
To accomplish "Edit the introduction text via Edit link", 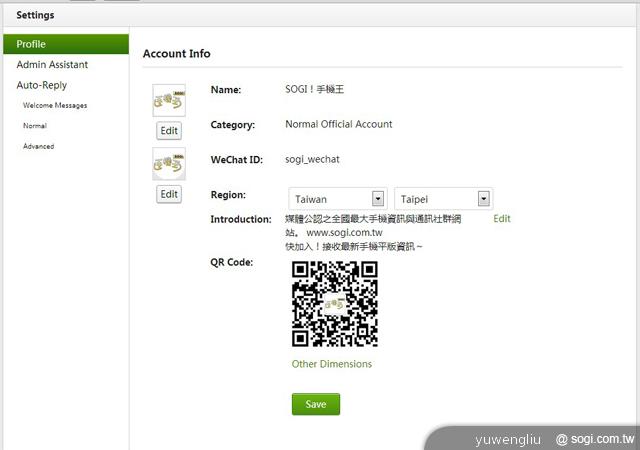I will point(502,219).
